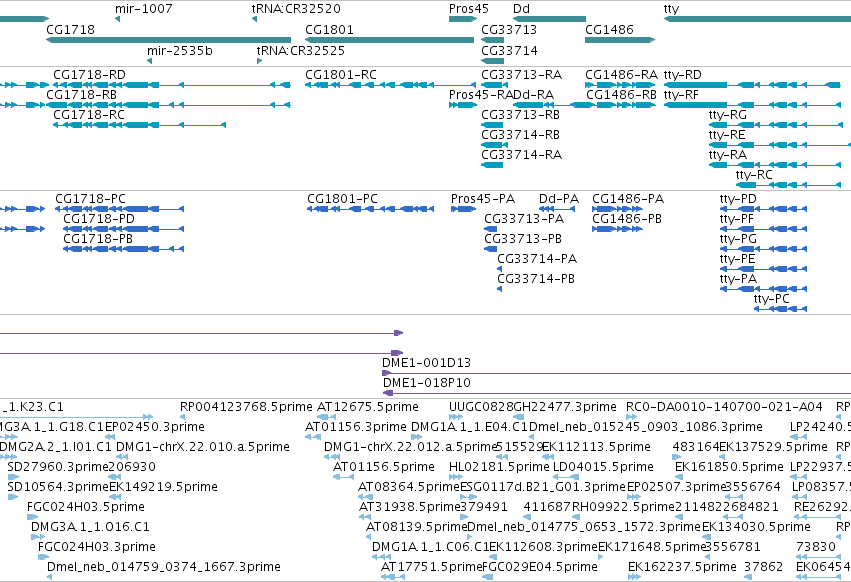Open transcript CG33714-RA

point(492,165)
